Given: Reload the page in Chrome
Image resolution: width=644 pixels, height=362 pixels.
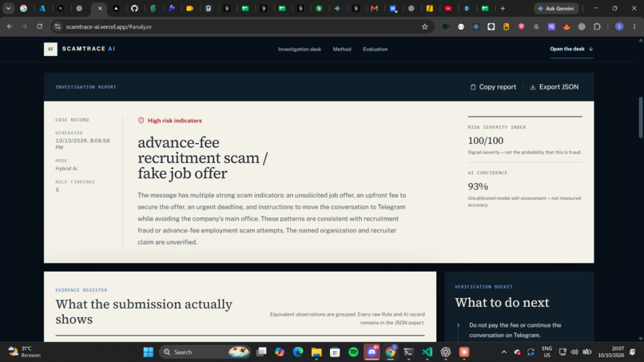Looking at the screenshot, I should pos(40,26).
